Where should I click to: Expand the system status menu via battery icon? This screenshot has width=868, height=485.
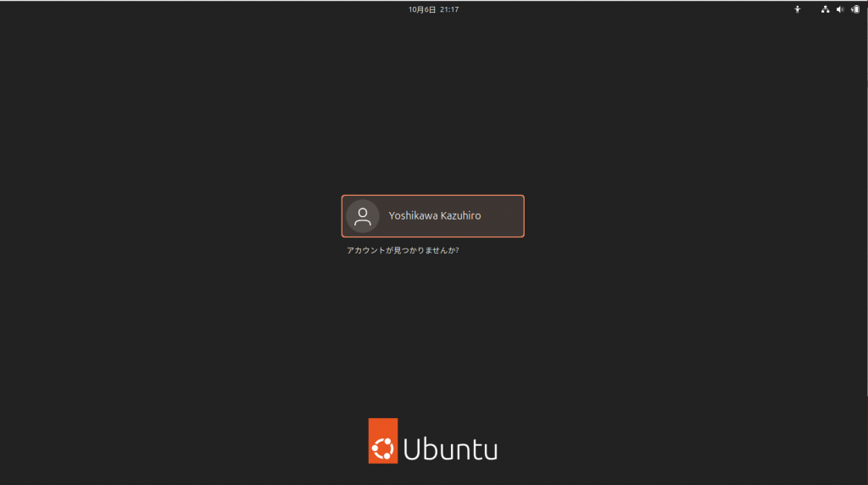tap(855, 9)
